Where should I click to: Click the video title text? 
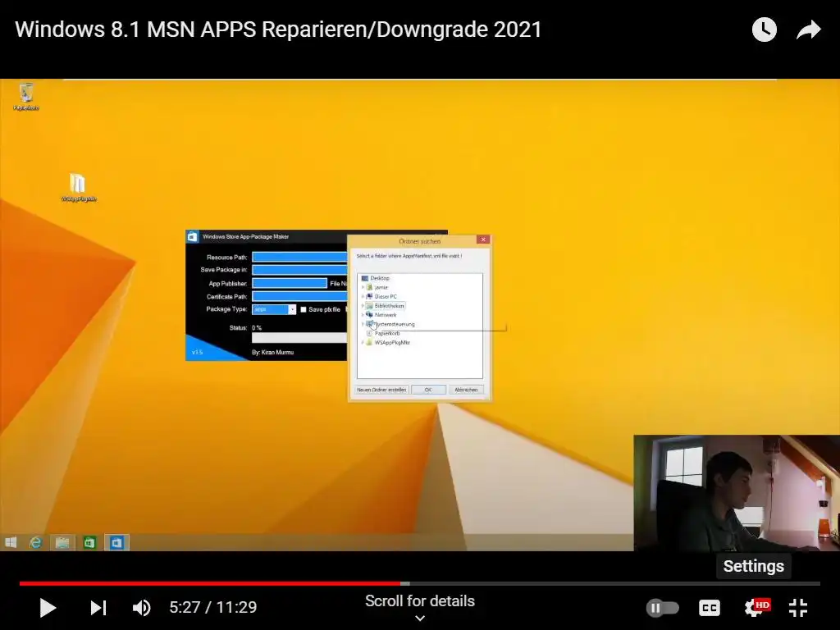coord(278,30)
